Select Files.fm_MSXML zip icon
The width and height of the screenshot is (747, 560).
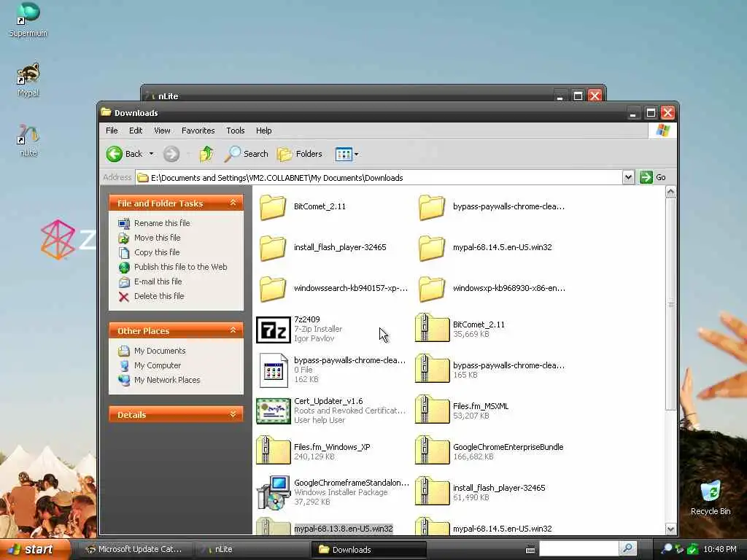(432, 410)
